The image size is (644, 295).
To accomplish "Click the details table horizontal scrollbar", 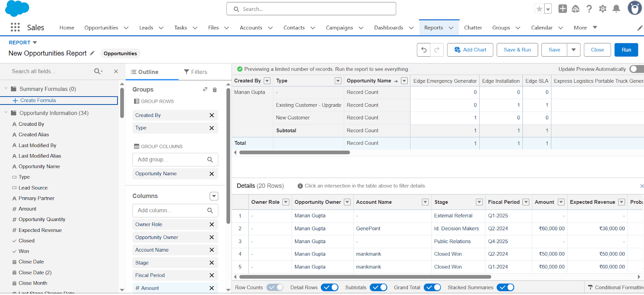I will click(x=365, y=277).
